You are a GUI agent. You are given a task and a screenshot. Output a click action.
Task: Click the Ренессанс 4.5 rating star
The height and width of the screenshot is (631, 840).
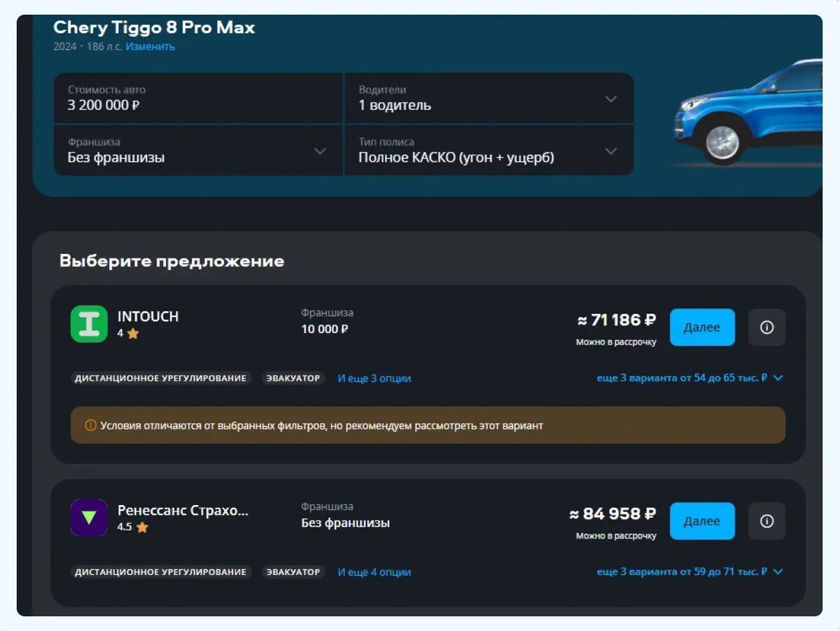point(142,527)
